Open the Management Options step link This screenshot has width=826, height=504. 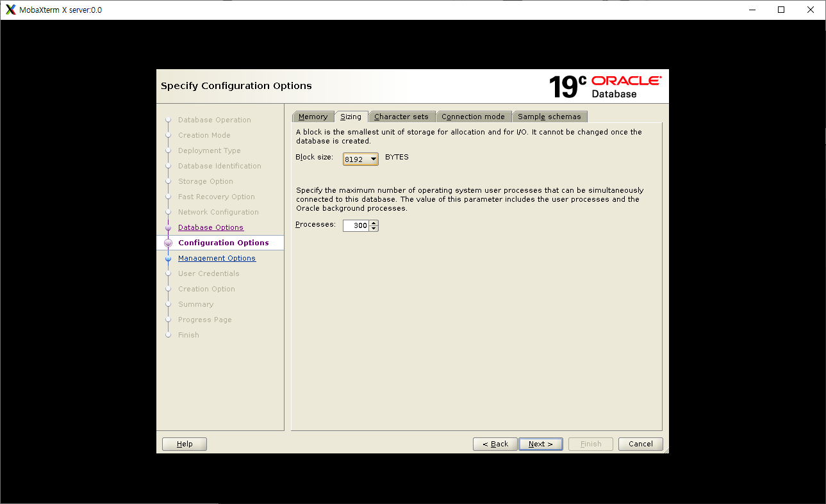pyautogui.click(x=217, y=258)
